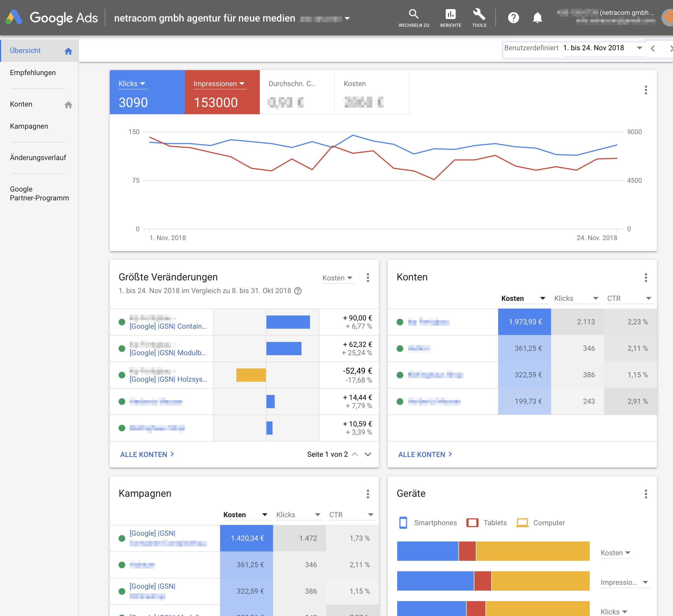Click yellow Computer segment of Impressionen bar

click(x=541, y=581)
